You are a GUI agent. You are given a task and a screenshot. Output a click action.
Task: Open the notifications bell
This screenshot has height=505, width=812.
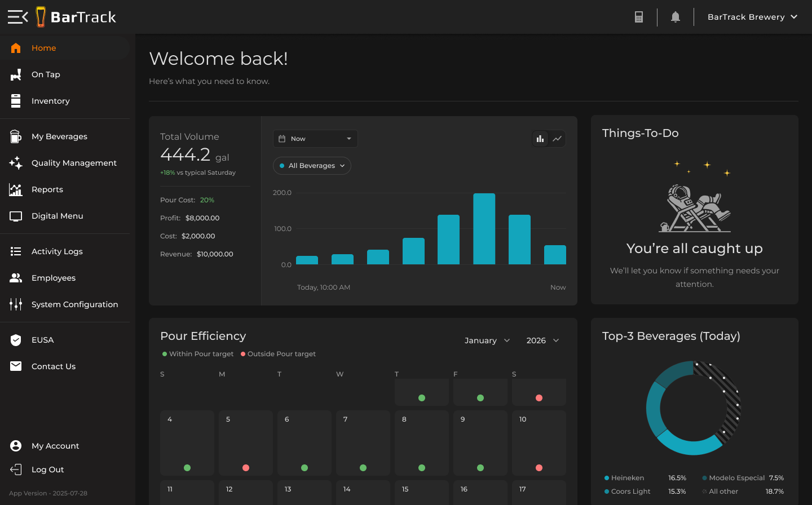[675, 16]
